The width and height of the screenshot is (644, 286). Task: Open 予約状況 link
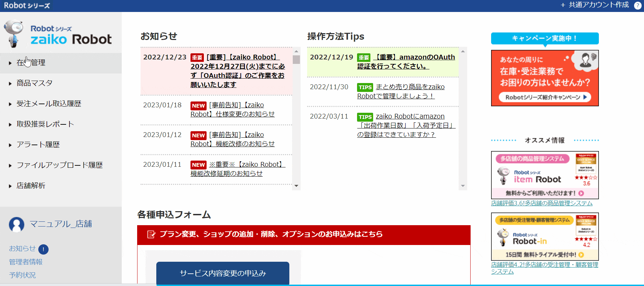coord(22,275)
